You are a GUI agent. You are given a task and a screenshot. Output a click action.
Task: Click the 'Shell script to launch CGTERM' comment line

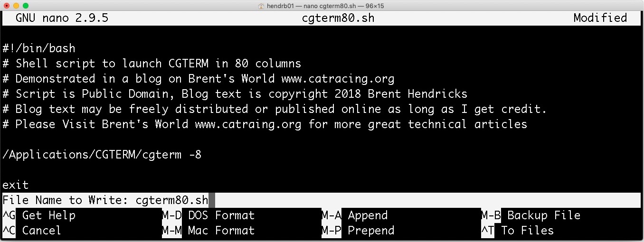[152, 63]
